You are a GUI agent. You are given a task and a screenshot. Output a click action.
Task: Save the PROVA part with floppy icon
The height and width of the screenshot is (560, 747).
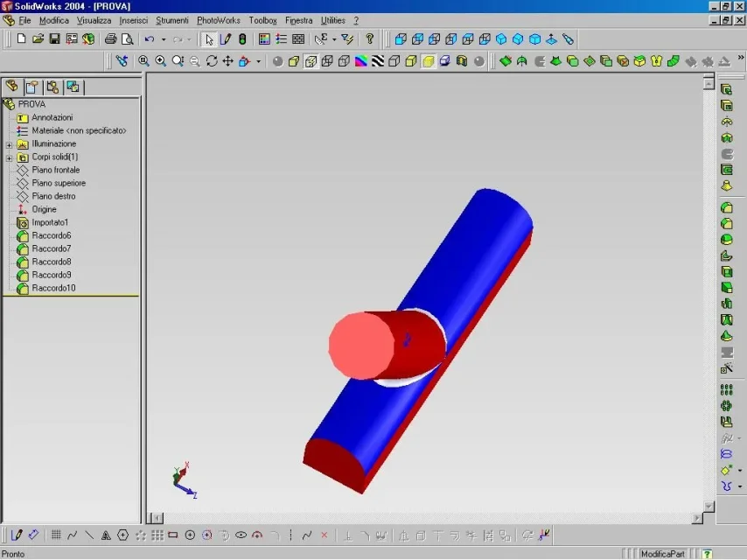pyautogui.click(x=54, y=39)
